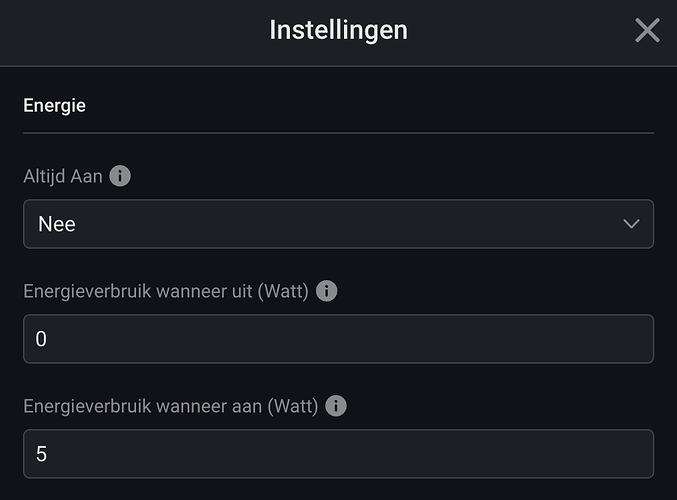Show info for Energieverbruik wanneer uit
677x500 pixels.
click(x=326, y=291)
